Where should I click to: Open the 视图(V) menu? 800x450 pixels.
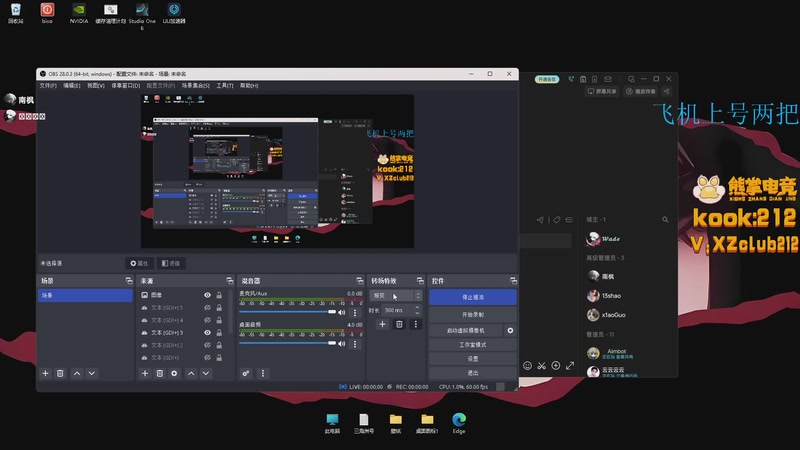95,86
